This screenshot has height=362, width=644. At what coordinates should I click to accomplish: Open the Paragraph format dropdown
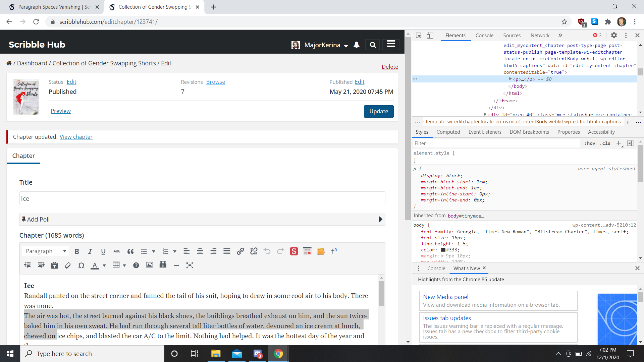pyautogui.click(x=46, y=251)
